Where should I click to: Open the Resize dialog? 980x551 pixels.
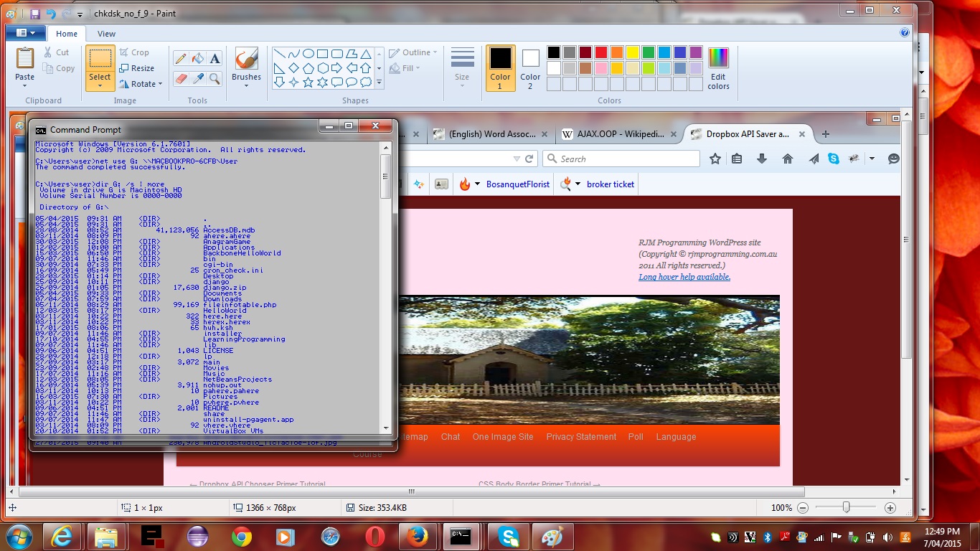pyautogui.click(x=136, y=68)
